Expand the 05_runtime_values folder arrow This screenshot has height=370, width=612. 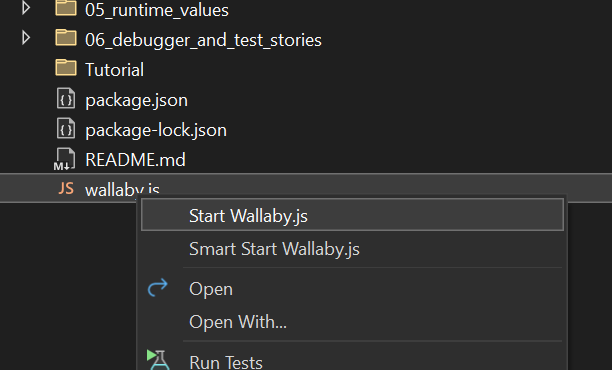26,8
